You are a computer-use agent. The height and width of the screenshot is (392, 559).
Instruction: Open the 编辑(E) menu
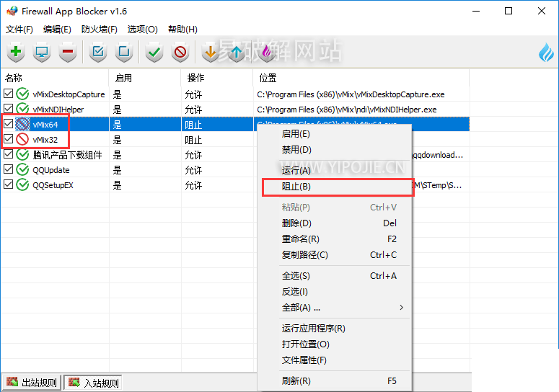57,30
